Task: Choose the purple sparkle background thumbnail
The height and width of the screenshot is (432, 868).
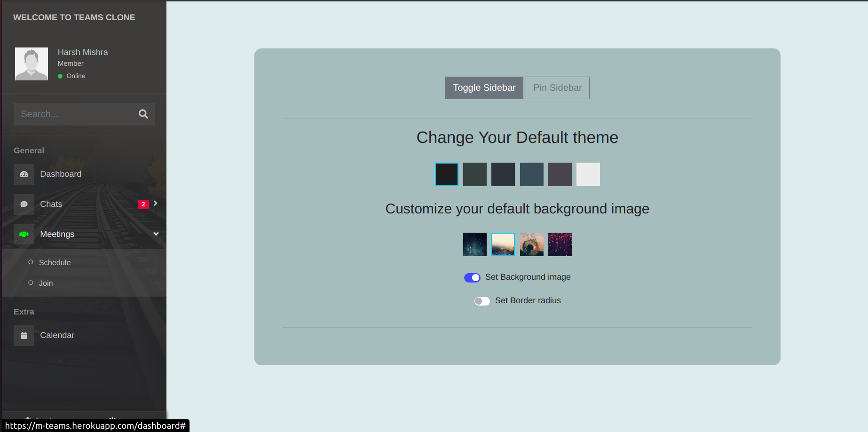Action: (x=560, y=244)
